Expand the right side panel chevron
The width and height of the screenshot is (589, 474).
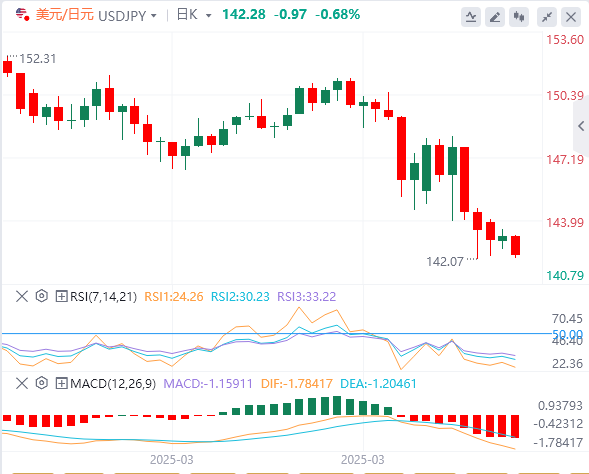(581, 126)
